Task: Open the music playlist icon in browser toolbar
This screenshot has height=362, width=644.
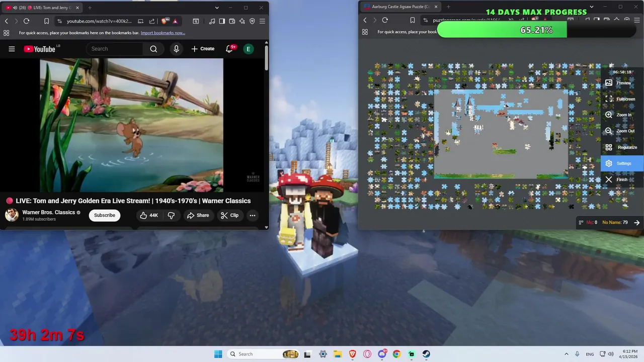Action: [212, 21]
